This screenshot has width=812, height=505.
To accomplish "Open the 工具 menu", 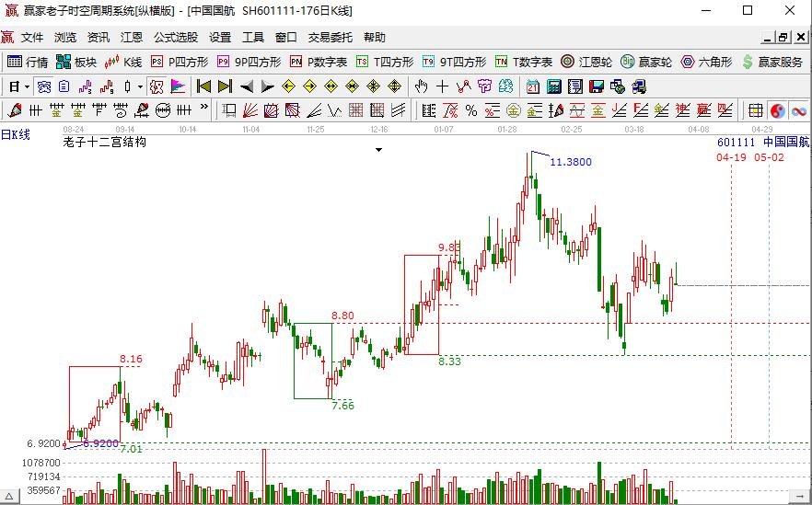I will click(x=253, y=37).
